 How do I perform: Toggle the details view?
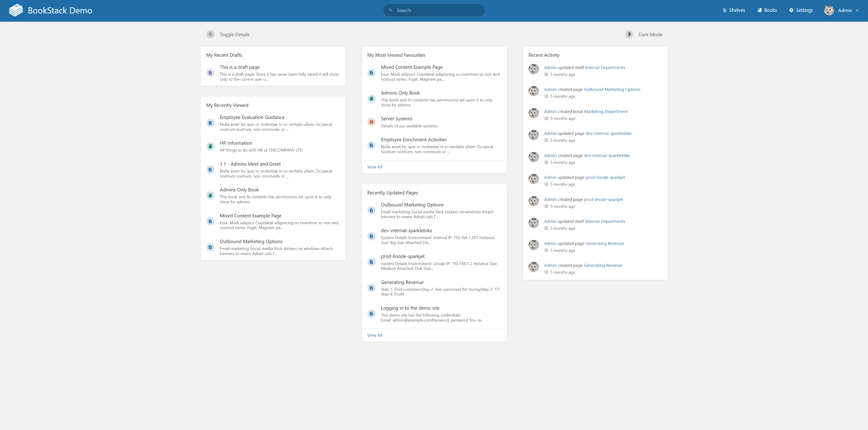tap(234, 34)
